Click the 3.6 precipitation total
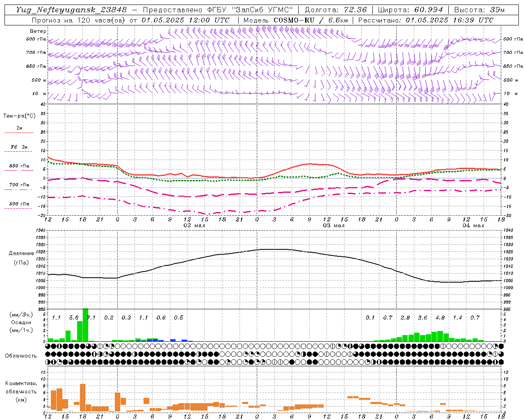Viewport: 525px width, 420px height. (422, 317)
